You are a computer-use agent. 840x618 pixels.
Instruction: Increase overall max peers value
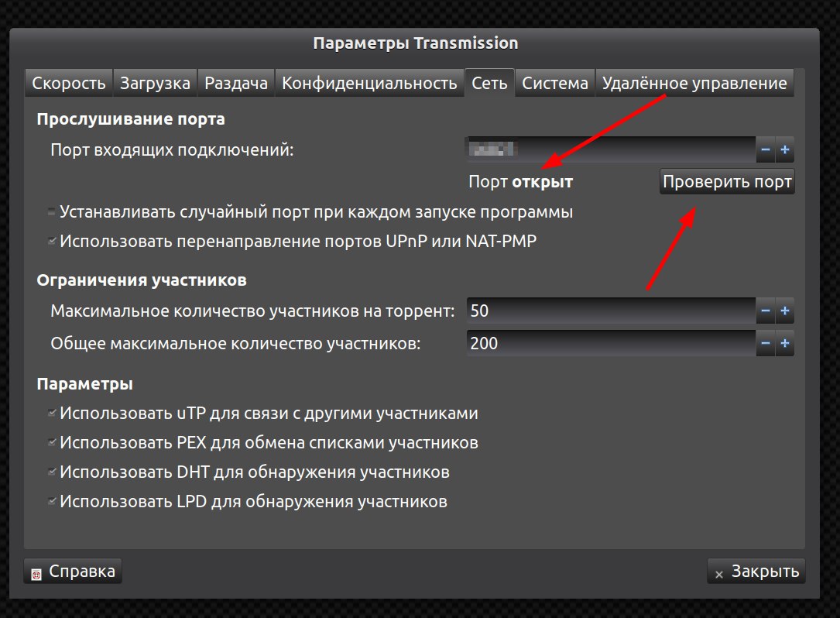785,344
